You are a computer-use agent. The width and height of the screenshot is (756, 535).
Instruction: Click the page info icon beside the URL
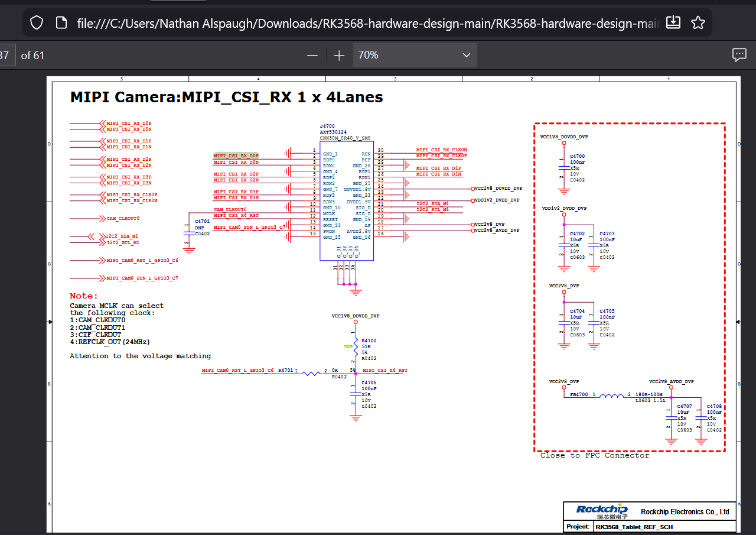(x=61, y=23)
